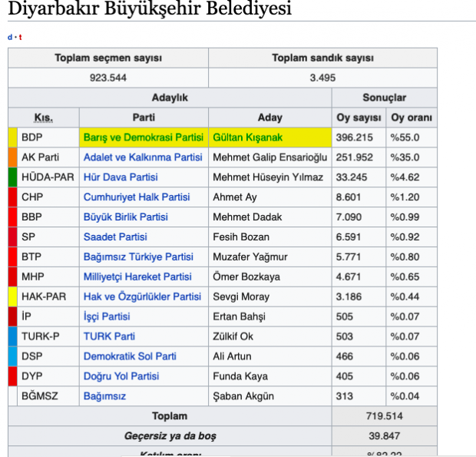476x457 pixels.
Task: Select candidate Ahmet Ay
Action: 235,197
